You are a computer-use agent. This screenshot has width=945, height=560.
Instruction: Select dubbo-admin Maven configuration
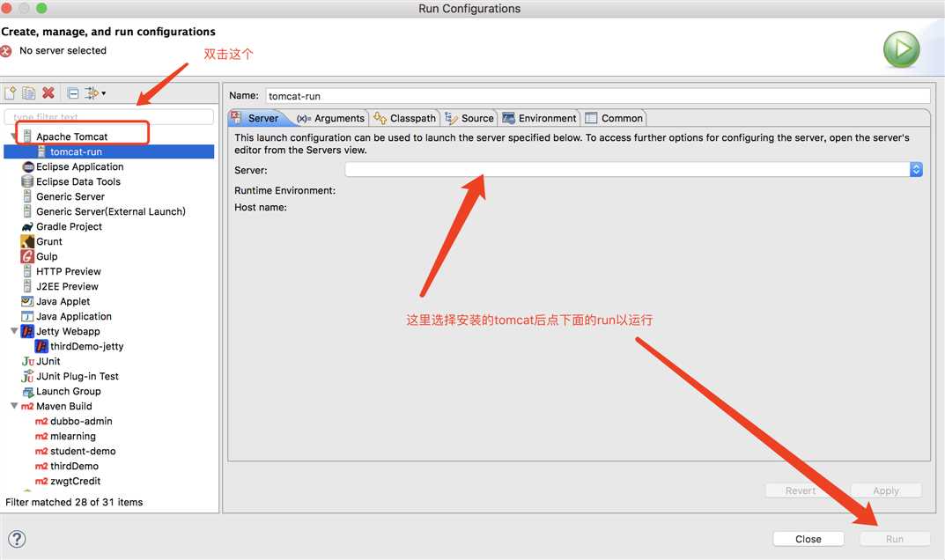81,422
